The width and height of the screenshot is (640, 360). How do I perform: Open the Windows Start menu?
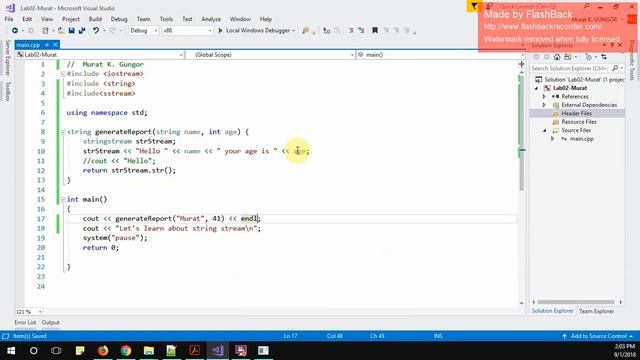(x=11, y=351)
